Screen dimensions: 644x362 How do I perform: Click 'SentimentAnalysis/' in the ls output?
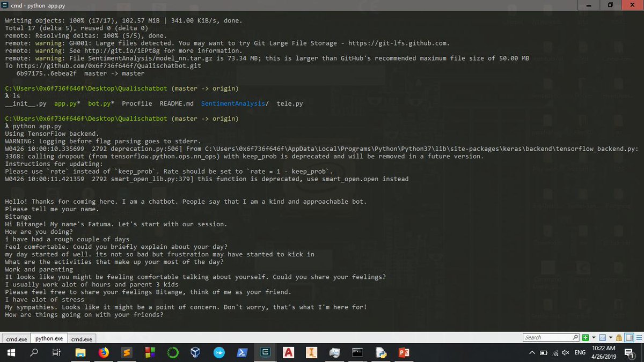[235, 104]
